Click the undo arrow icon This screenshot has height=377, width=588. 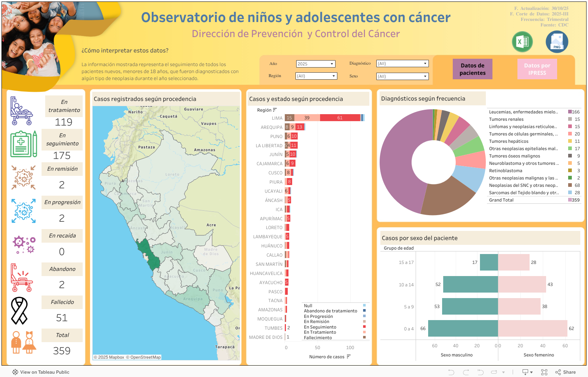[451, 372]
